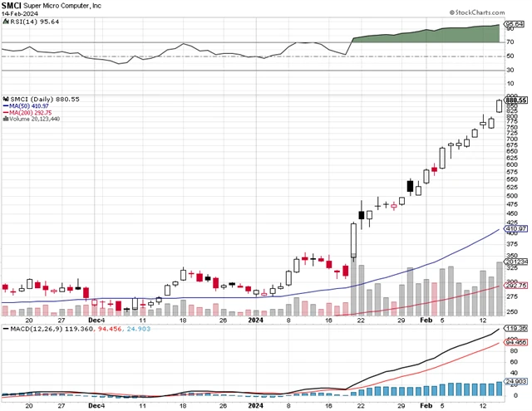Image resolution: width=532 pixels, height=411 pixels.
Task: Click the 70 level on the RSI axis
Action: [x=510, y=42]
